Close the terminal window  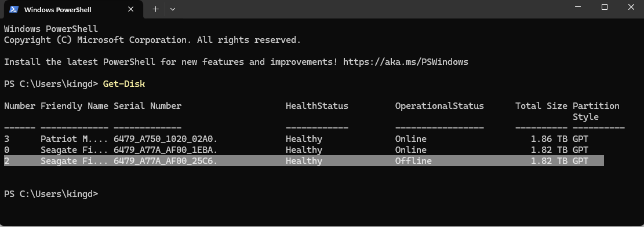pyautogui.click(x=631, y=8)
